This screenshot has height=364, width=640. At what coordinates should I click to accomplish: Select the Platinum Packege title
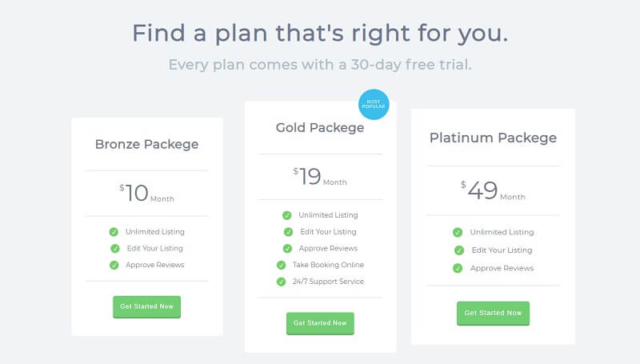pos(493,138)
